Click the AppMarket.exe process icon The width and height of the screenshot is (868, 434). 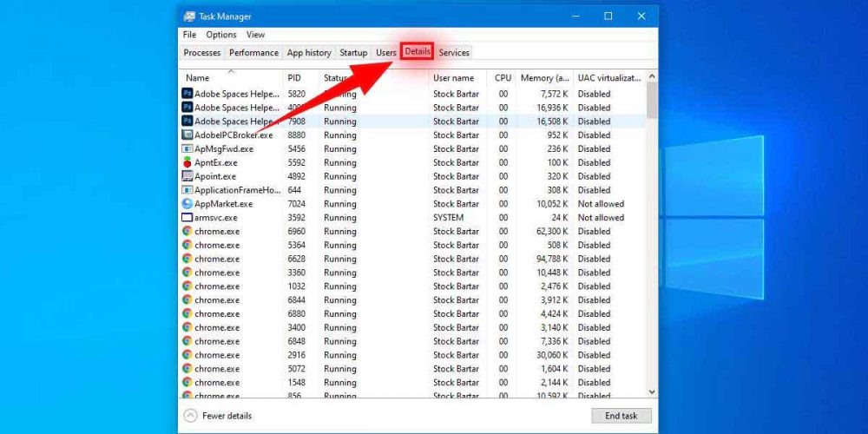pos(187,204)
